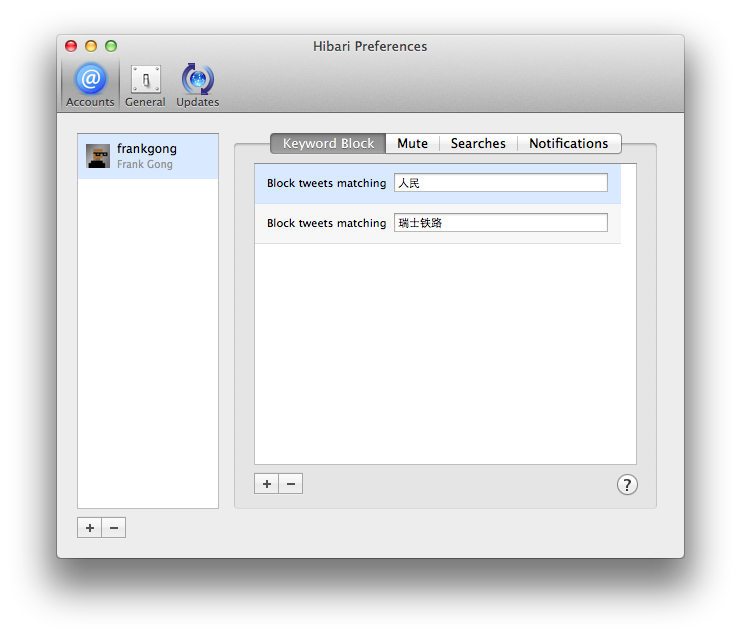Select the frankgong account row
Image resolution: width=741 pixels, height=637 pixels.
pos(148,156)
